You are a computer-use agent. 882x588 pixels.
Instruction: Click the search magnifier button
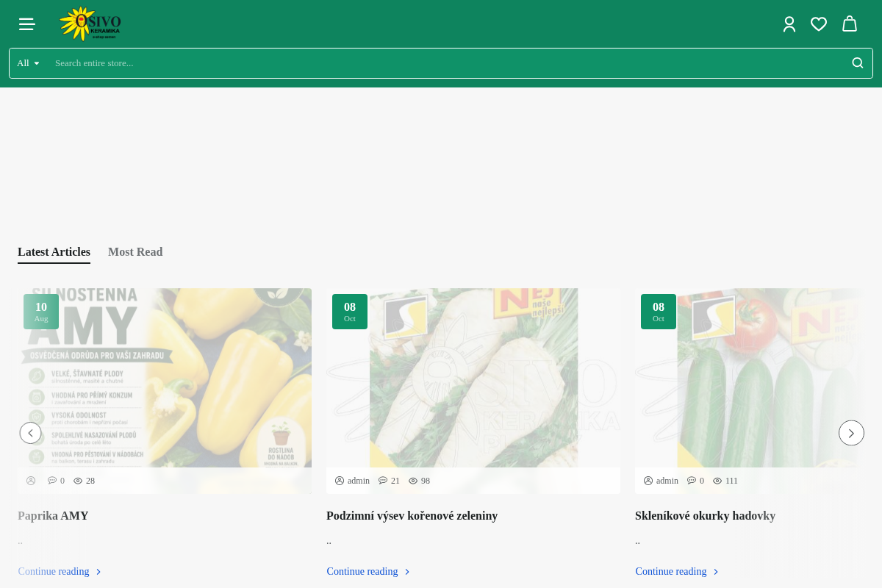pos(858,63)
